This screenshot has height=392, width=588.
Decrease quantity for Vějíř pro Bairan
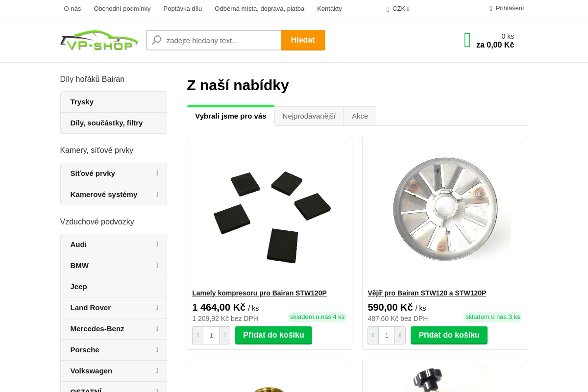coord(373,335)
